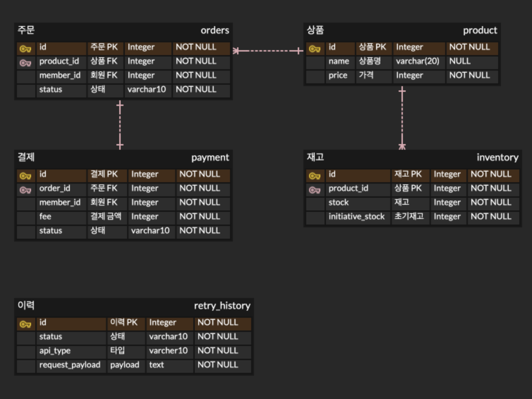532x399 pixels.
Task: Click the dashed relation line between orders and product
Action: click(x=268, y=51)
